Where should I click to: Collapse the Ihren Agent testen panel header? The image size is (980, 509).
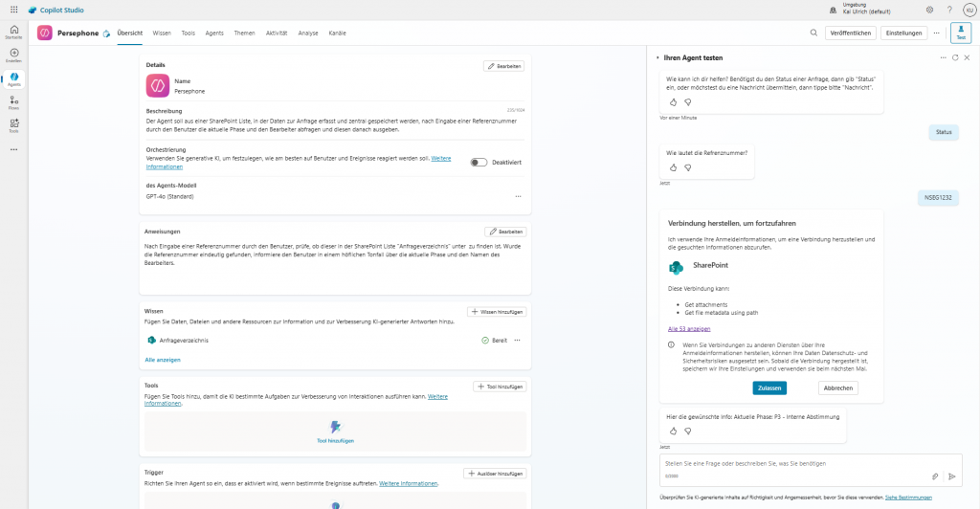coord(657,58)
